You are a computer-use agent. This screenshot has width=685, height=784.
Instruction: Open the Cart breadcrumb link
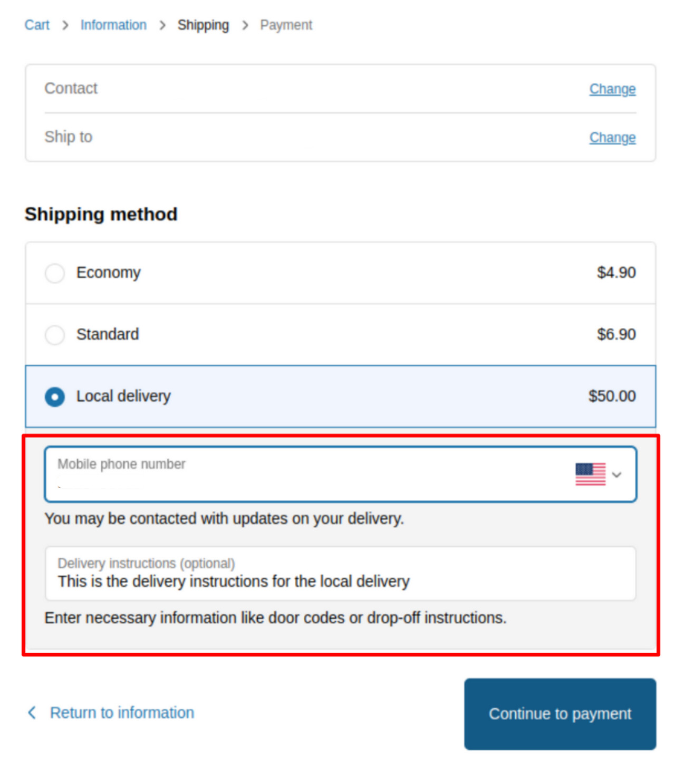[37, 25]
